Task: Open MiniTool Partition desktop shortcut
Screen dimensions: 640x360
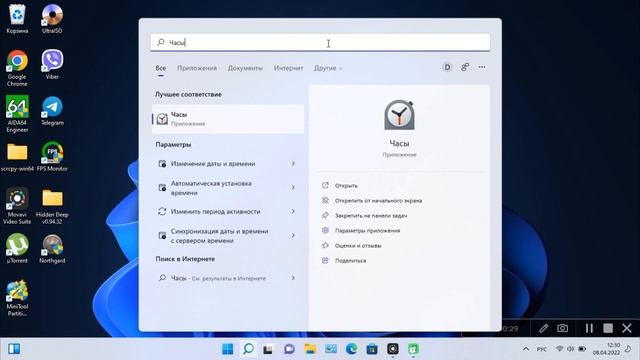Action: tap(17, 298)
